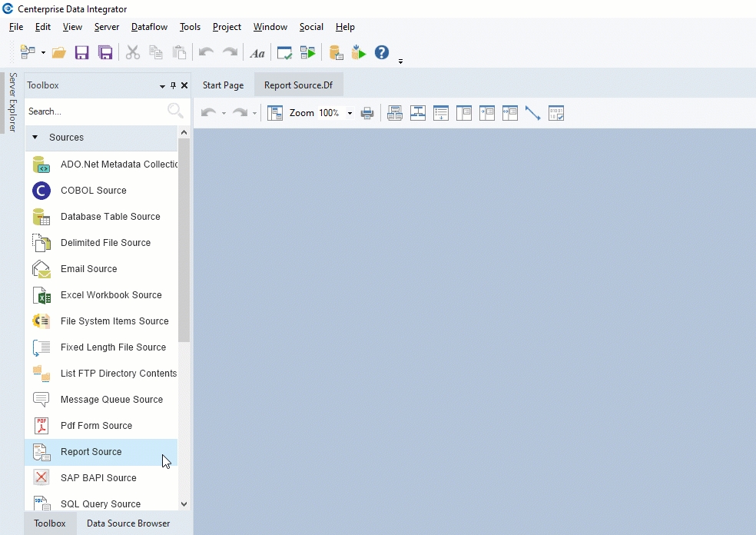Viewport: 756px width, 535px height.
Task: Click the printer icon in the designer toolbar
Action: [x=367, y=113]
